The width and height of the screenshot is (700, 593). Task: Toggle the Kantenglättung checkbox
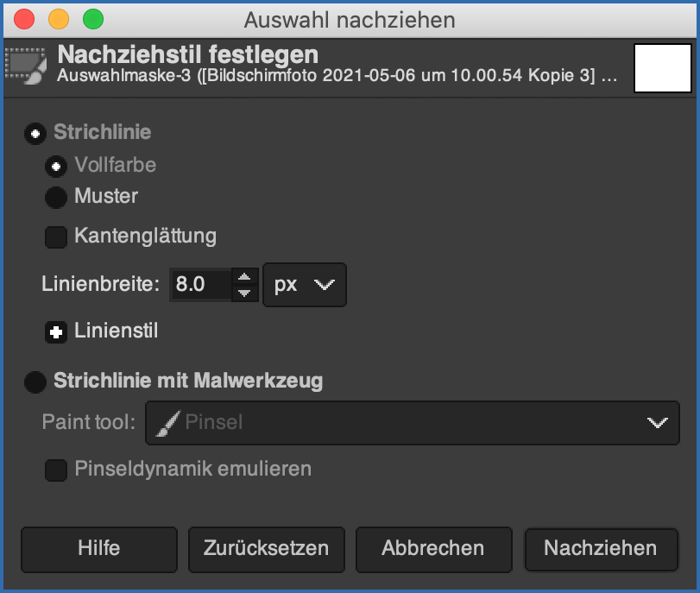pyautogui.click(x=55, y=237)
